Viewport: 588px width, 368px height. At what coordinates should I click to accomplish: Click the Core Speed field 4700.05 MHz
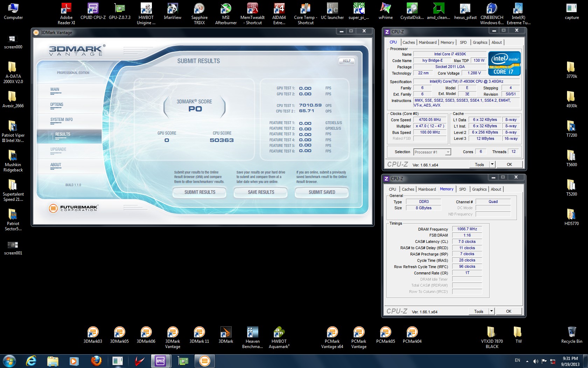coord(430,120)
